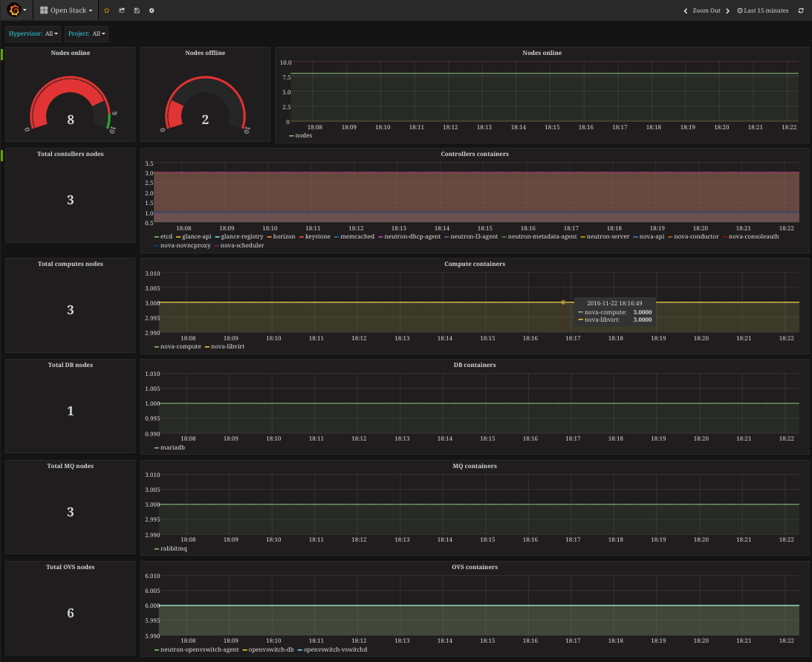Toggle the keystone series in Controllers legend
812x662 pixels.
317,236
